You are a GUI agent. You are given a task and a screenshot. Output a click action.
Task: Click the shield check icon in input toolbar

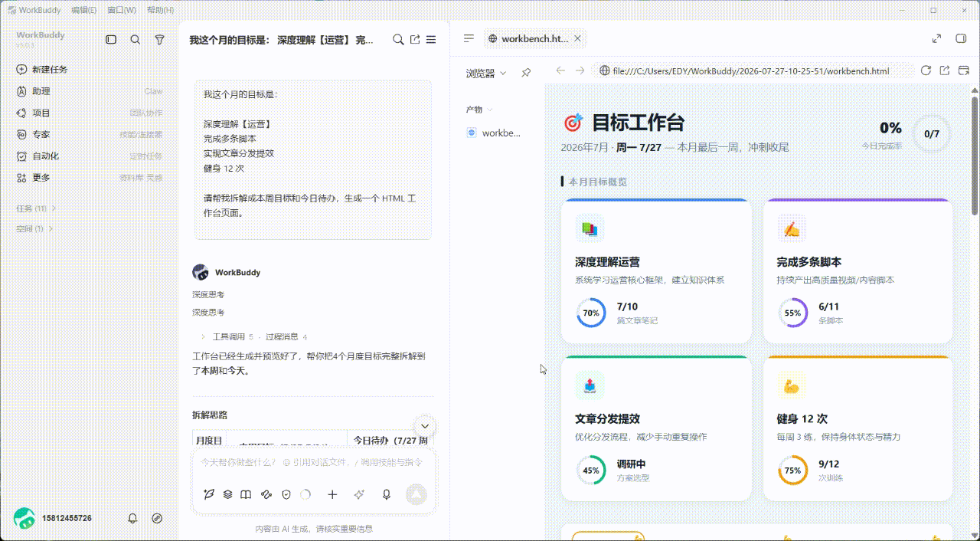tap(286, 495)
